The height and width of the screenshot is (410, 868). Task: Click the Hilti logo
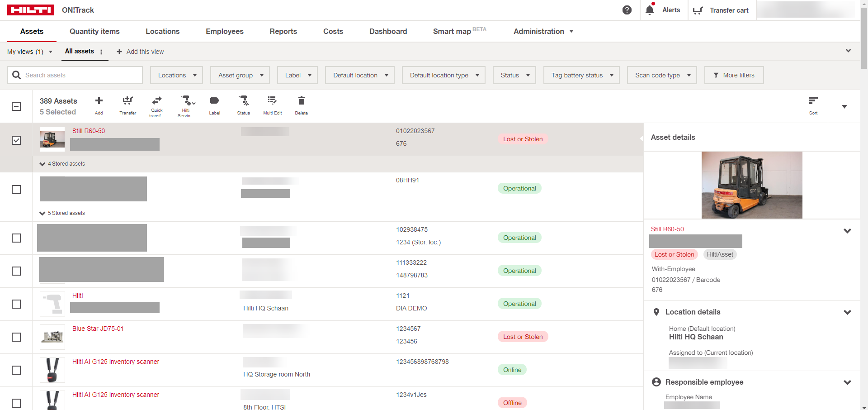point(31,10)
